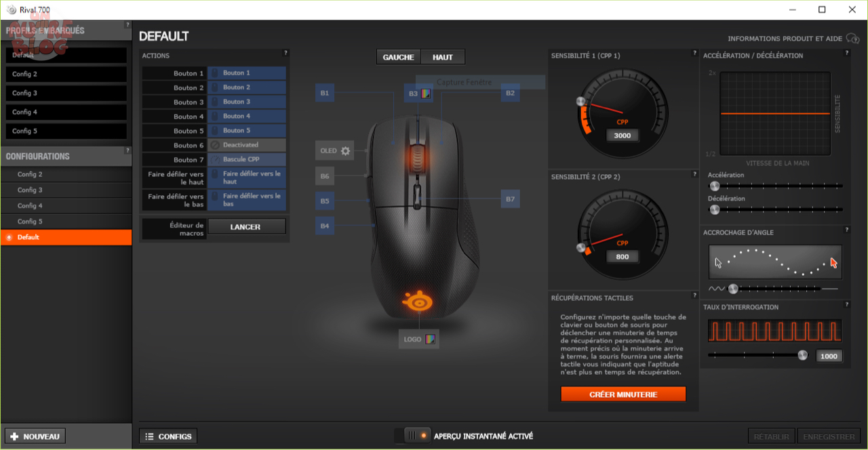The width and height of the screenshot is (868, 450).
Task: Open Bouton 6 Deactivated assignment
Action: tap(247, 145)
